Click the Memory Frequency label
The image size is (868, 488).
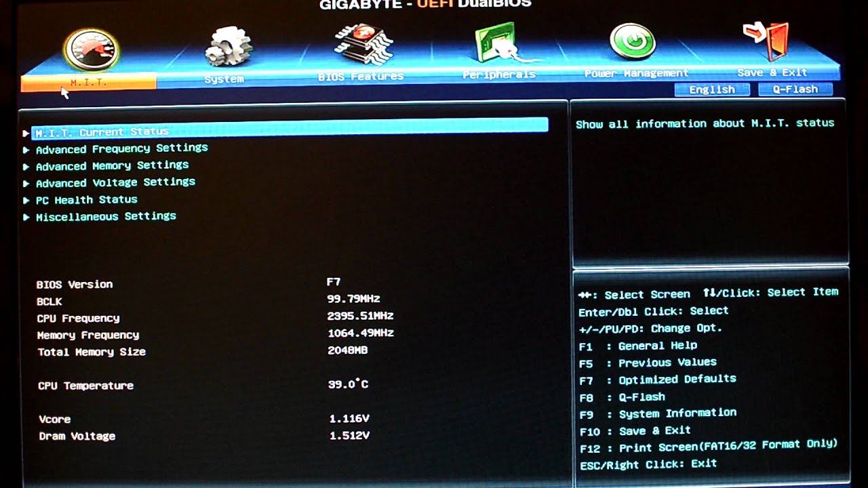point(88,335)
